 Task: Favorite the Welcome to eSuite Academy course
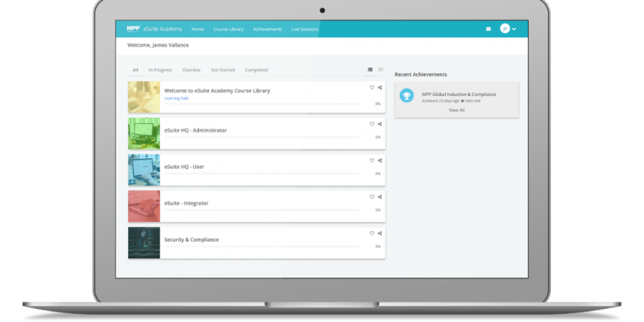click(x=372, y=87)
